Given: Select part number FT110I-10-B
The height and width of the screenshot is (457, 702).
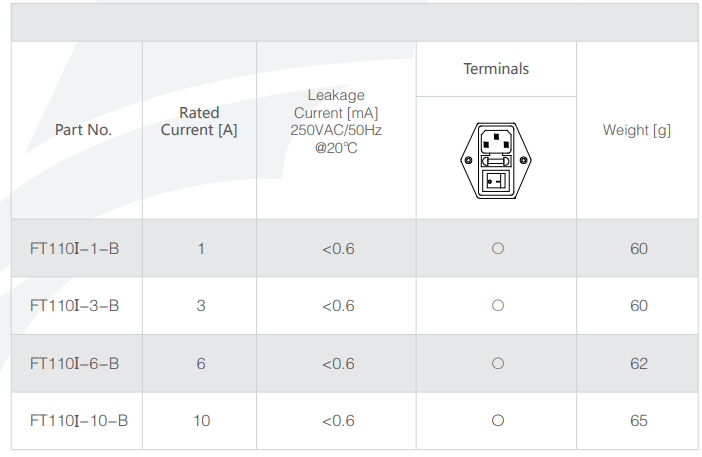Looking at the screenshot, I should [79, 421].
